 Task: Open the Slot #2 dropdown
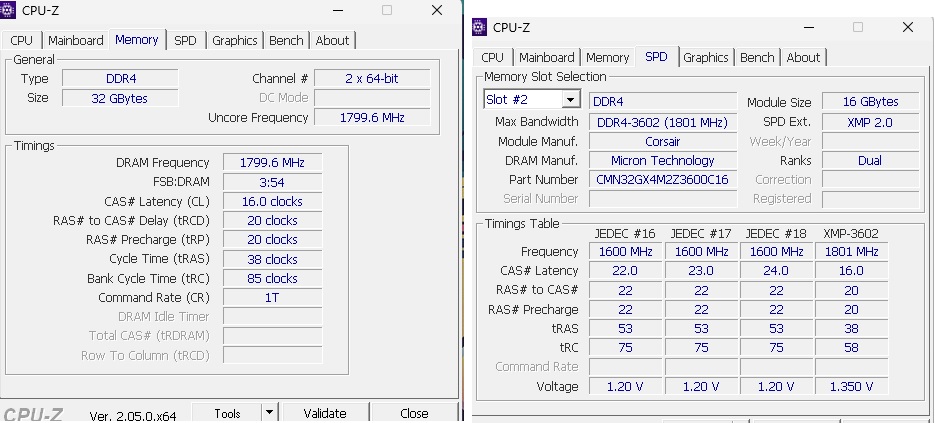pyautogui.click(x=571, y=100)
